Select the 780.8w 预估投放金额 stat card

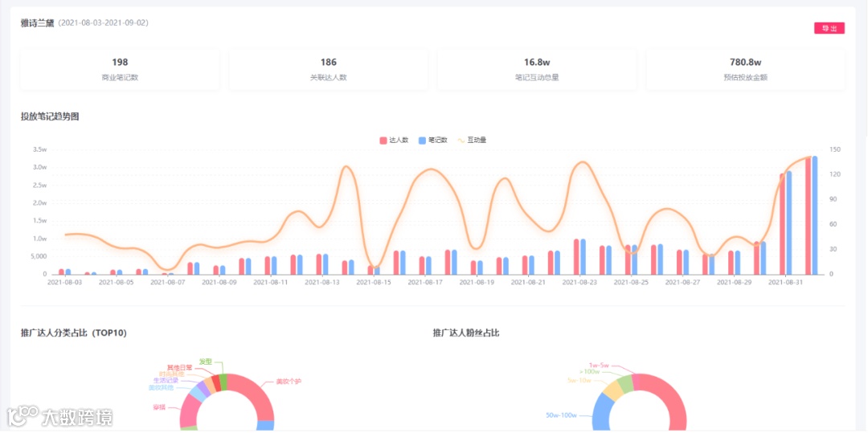click(745, 70)
